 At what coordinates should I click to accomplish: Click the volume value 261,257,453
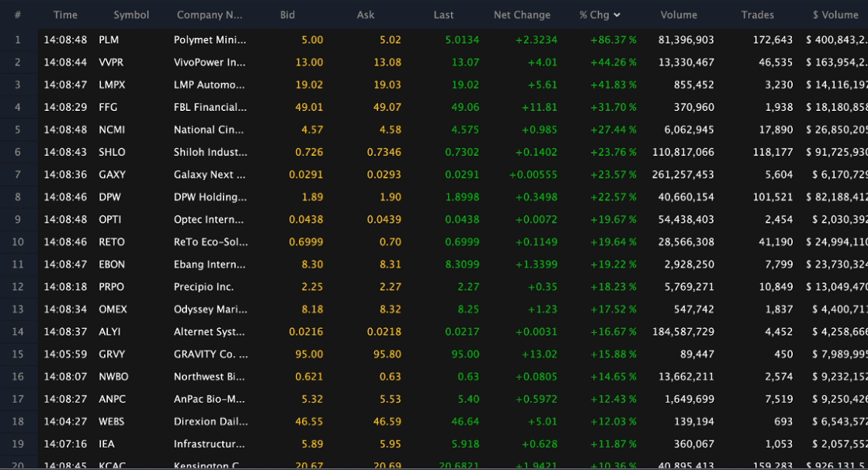tap(683, 175)
